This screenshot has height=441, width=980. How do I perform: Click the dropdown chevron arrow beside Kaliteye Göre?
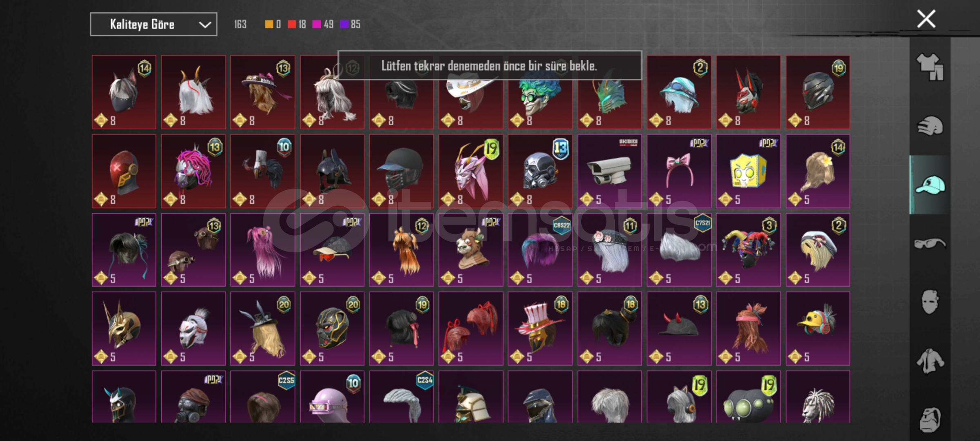tap(205, 25)
